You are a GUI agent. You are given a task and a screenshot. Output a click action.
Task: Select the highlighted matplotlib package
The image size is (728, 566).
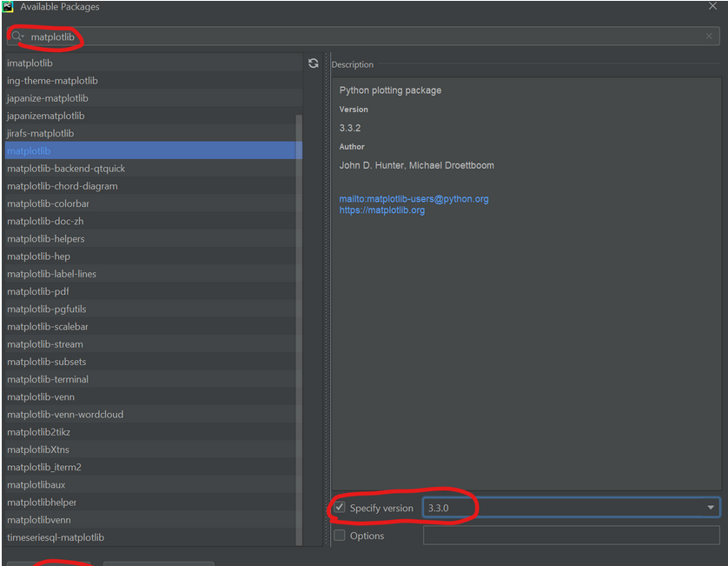(153, 150)
